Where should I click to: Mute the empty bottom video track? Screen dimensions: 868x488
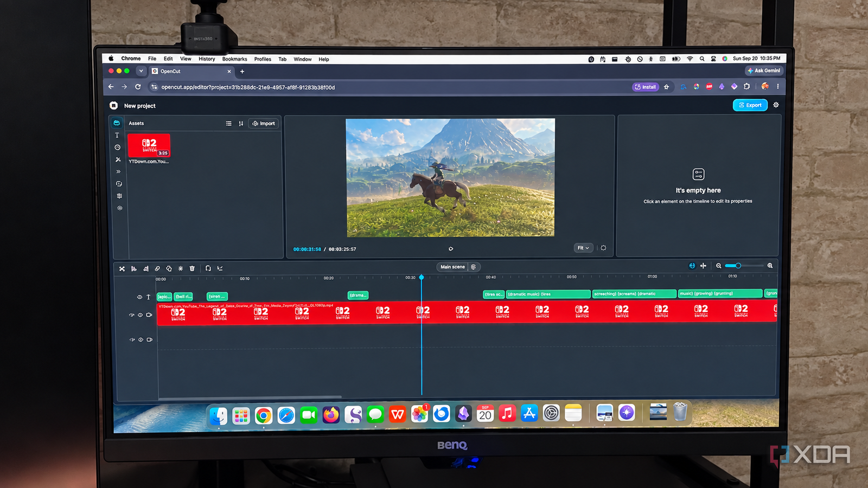[x=132, y=340]
